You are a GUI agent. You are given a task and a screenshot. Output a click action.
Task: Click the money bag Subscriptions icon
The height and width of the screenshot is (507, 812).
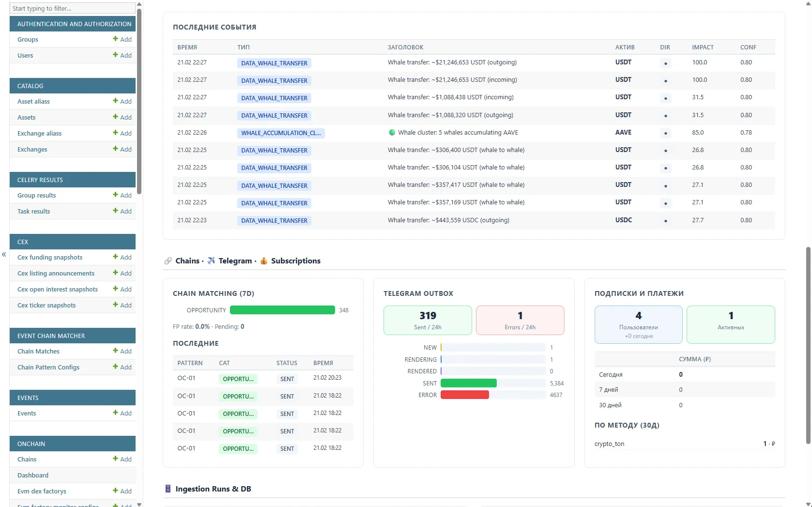[x=264, y=261]
